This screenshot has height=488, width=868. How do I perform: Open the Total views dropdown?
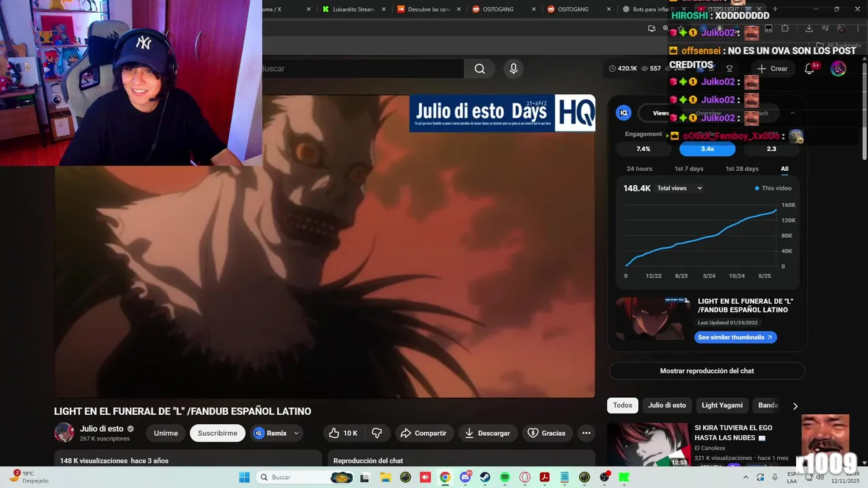click(679, 188)
